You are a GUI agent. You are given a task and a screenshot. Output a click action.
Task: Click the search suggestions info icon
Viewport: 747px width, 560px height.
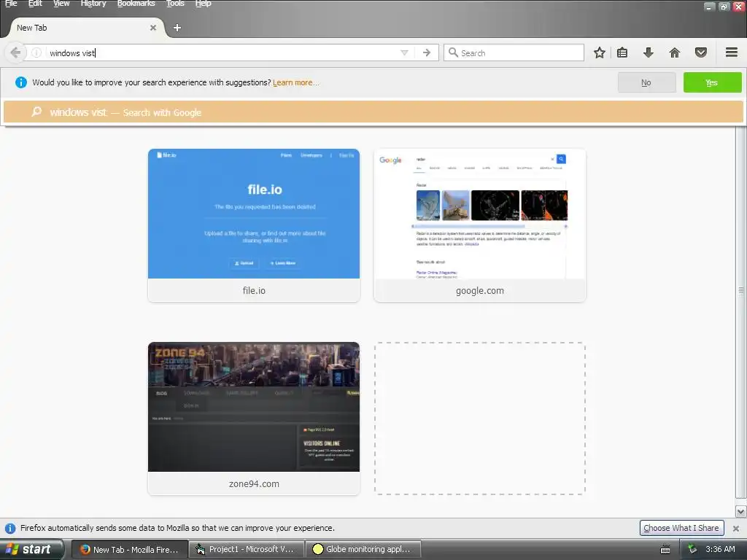pos(21,82)
